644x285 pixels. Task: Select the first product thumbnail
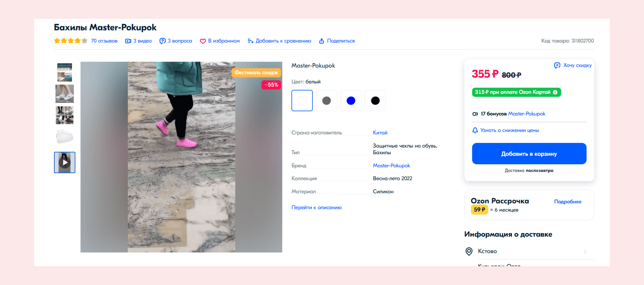pyautogui.click(x=65, y=72)
